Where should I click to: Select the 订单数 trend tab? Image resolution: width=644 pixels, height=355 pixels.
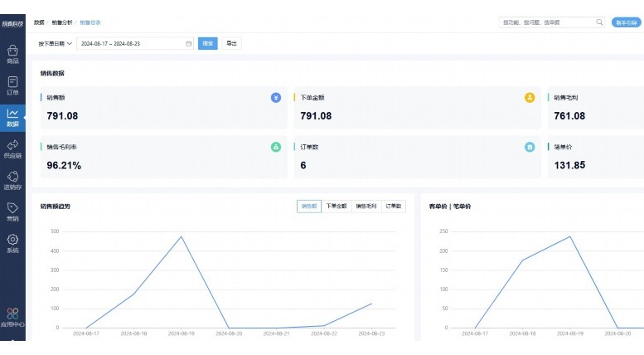click(x=394, y=207)
